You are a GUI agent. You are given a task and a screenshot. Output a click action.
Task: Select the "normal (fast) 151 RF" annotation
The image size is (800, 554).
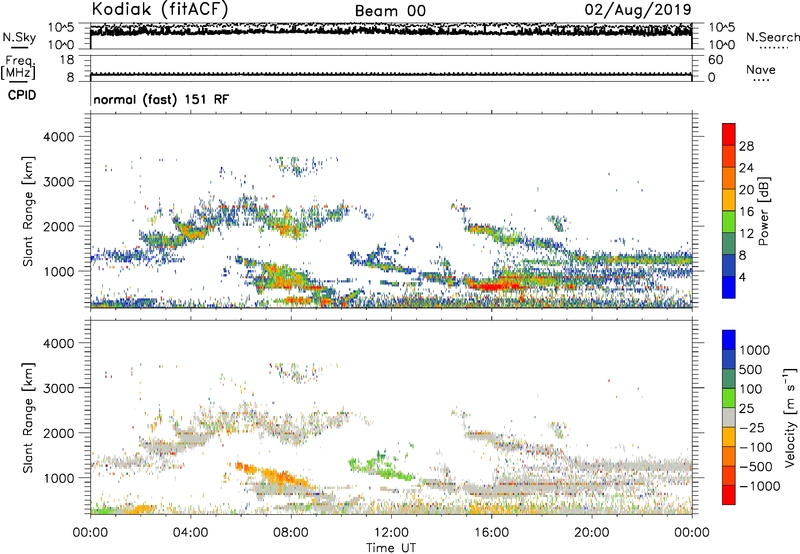(161, 99)
